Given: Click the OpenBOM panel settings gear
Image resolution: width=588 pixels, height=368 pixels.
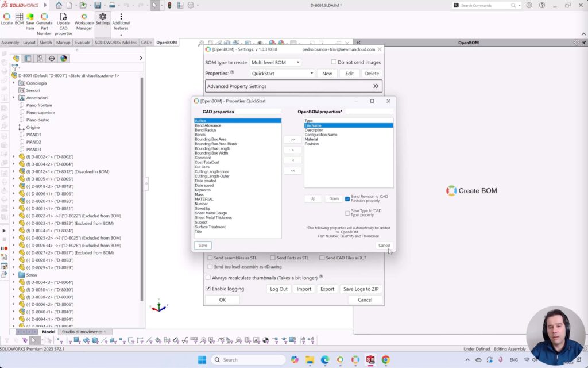Looking at the screenshot, I should click(x=577, y=43).
